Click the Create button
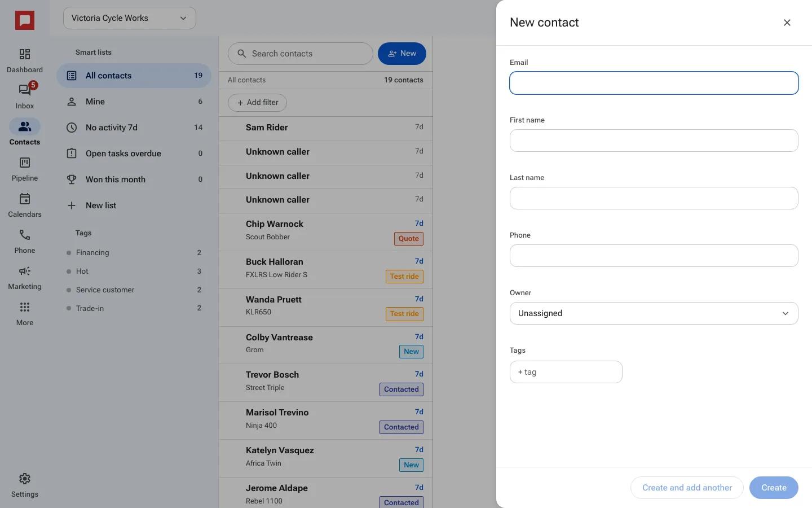Viewport: 812px width, 508px height. tap(774, 488)
